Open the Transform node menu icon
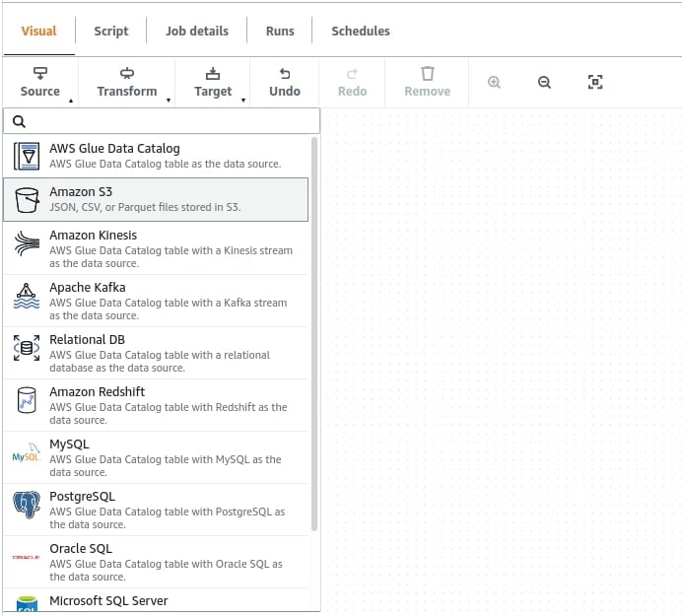Viewport: 682px width, 616px height. click(x=127, y=73)
